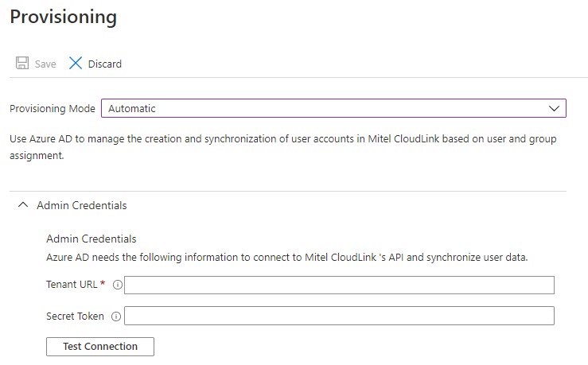This screenshot has width=588, height=365.
Task: Click the Secret Token info icon
Action: click(116, 316)
